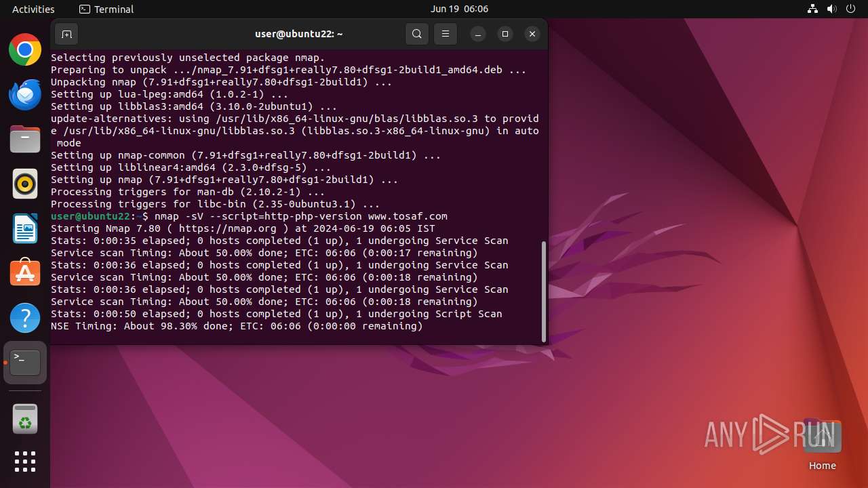The width and height of the screenshot is (868, 488).
Task: Open the Thunderbird mail client
Action: [x=25, y=94]
